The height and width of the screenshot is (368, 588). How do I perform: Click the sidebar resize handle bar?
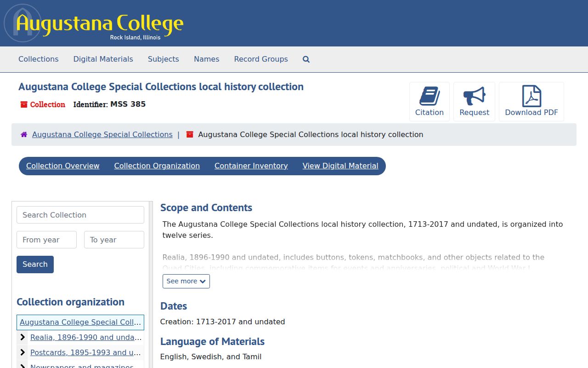point(151,284)
